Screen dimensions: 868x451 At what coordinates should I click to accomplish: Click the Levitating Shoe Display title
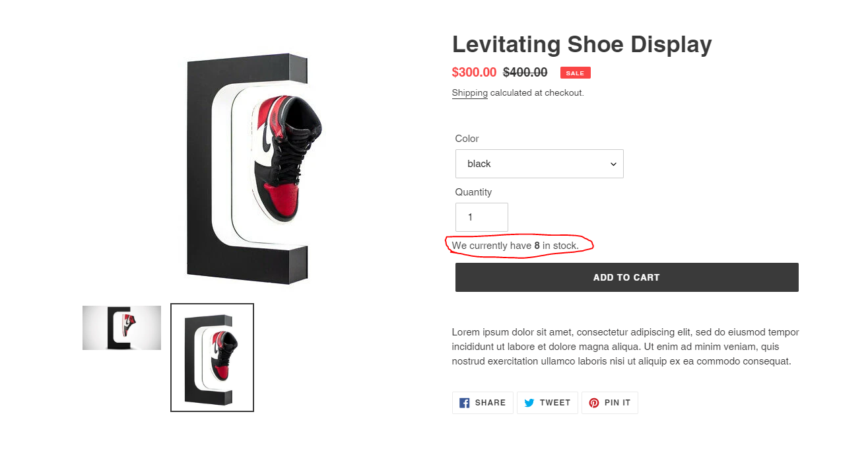pyautogui.click(x=582, y=44)
